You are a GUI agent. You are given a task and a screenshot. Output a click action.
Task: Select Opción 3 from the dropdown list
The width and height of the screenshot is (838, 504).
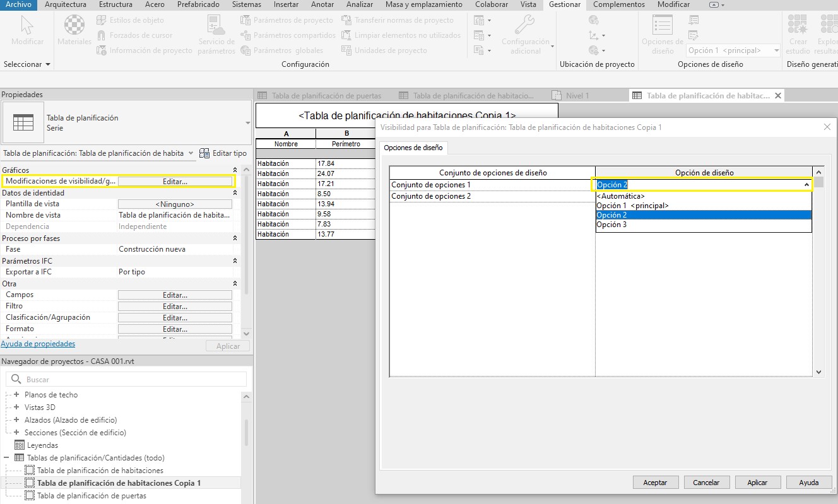[611, 225]
